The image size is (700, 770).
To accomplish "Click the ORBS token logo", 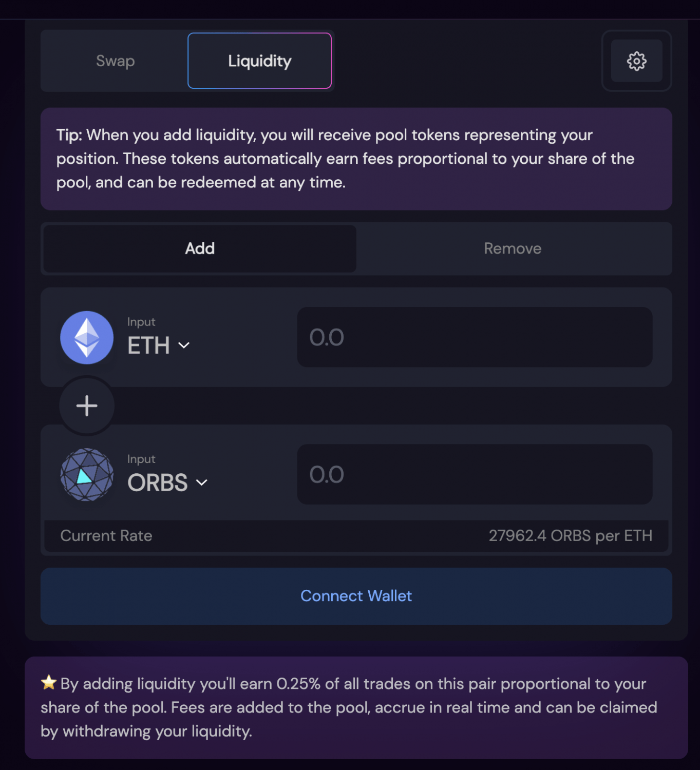I will pyautogui.click(x=87, y=474).
